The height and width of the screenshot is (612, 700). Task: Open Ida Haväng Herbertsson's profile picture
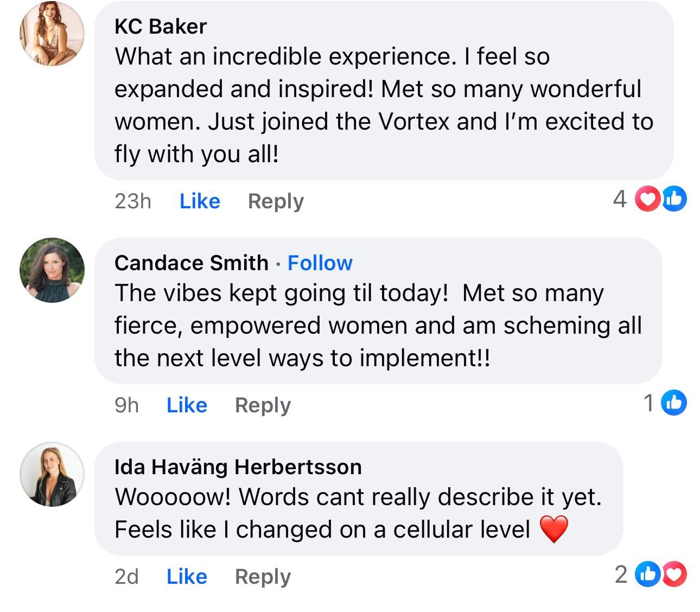[52, 474]
